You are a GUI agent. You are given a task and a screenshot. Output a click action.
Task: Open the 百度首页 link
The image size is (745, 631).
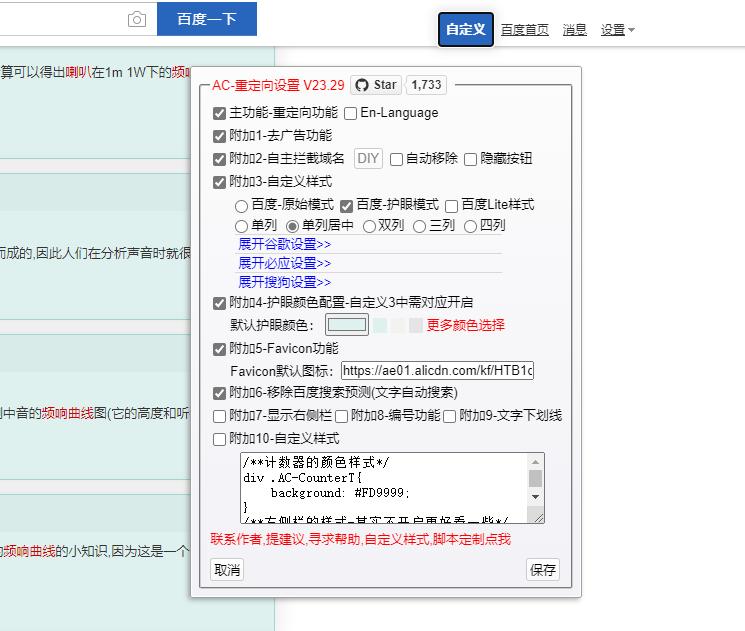tap(525, 30)
